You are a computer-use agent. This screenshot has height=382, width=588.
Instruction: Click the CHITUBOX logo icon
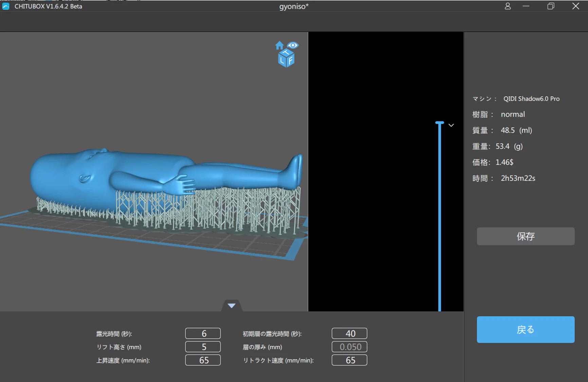6,6
